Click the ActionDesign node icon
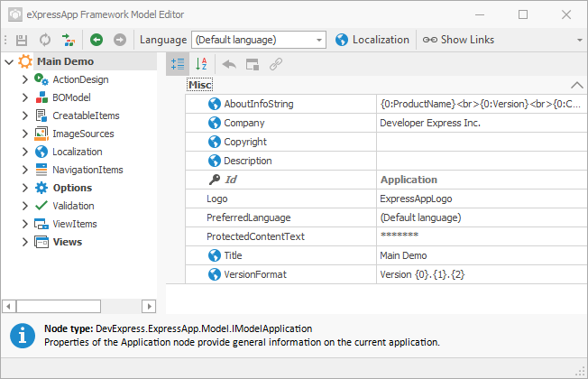The image size is (588, 379). point(41,79)
